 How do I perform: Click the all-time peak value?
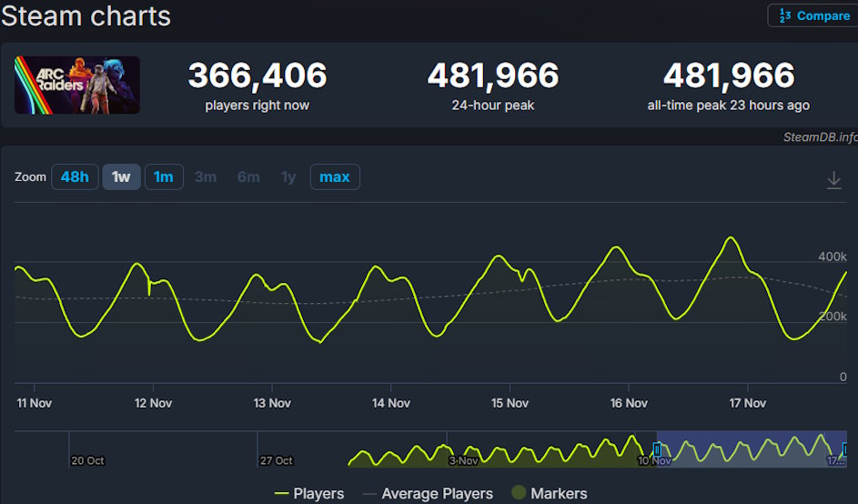(728, 76)
